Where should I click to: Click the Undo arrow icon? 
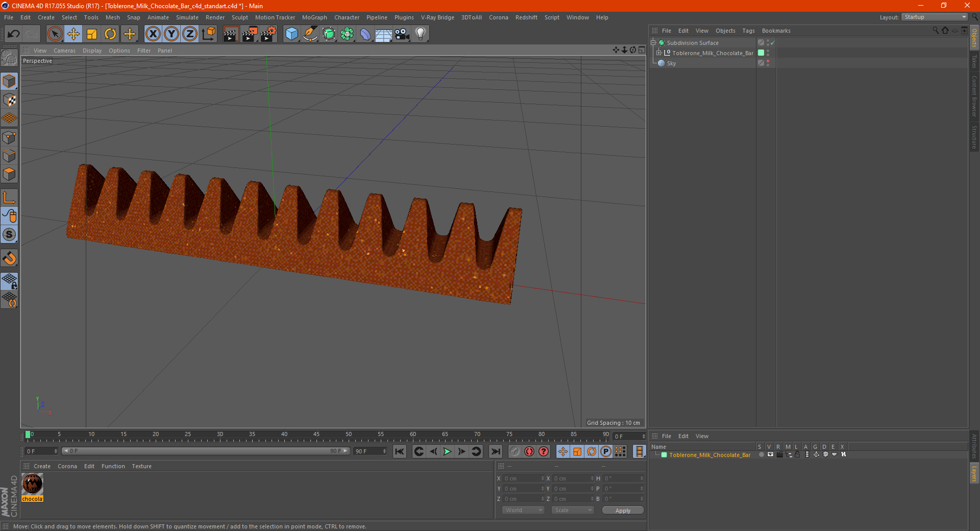[x=13, y=34]
